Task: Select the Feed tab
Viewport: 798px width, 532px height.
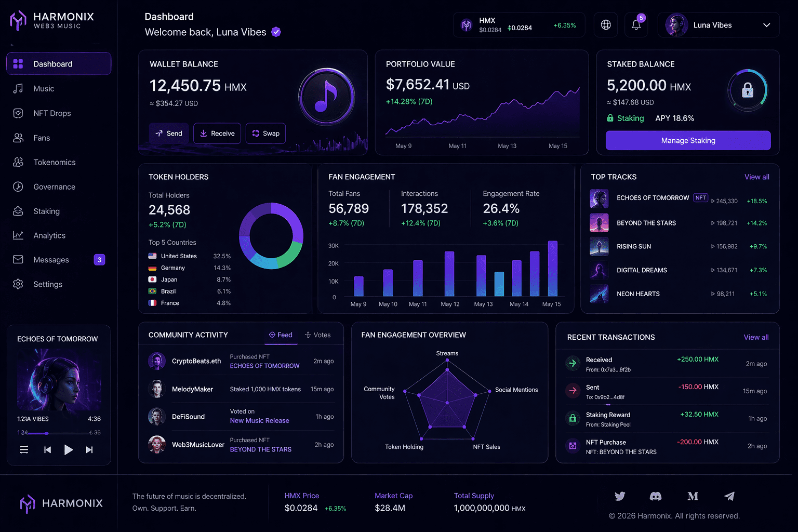Action: pyautogui.click(x=281, y=335)
